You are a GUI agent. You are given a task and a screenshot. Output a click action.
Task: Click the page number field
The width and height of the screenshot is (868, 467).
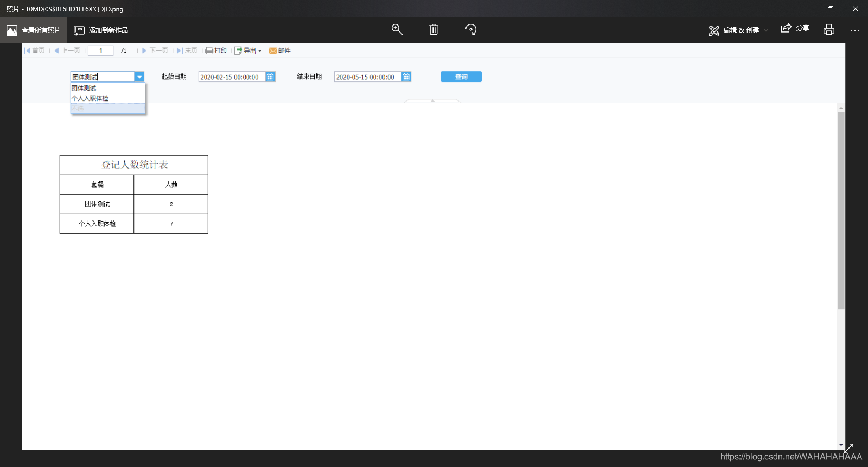coord(100,51)
